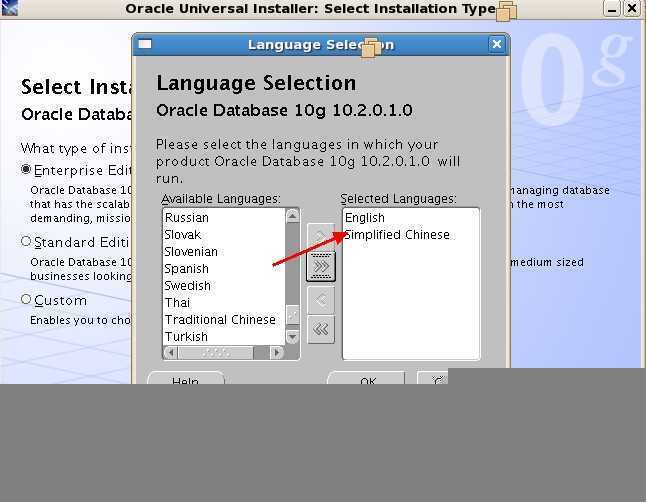Click the OK button in Language Selection

click(x=366, y=378)
